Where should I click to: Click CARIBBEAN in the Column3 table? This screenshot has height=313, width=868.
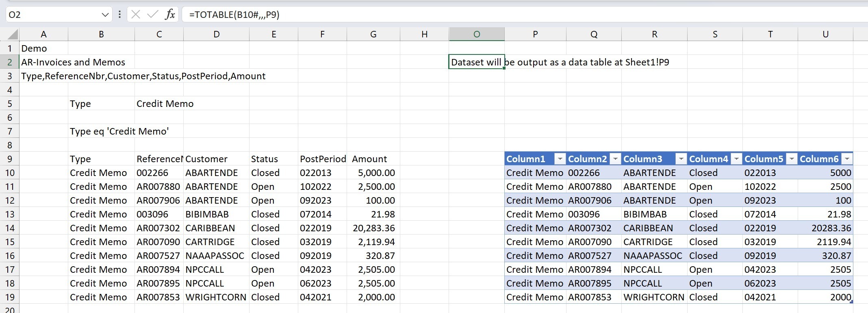654,228
